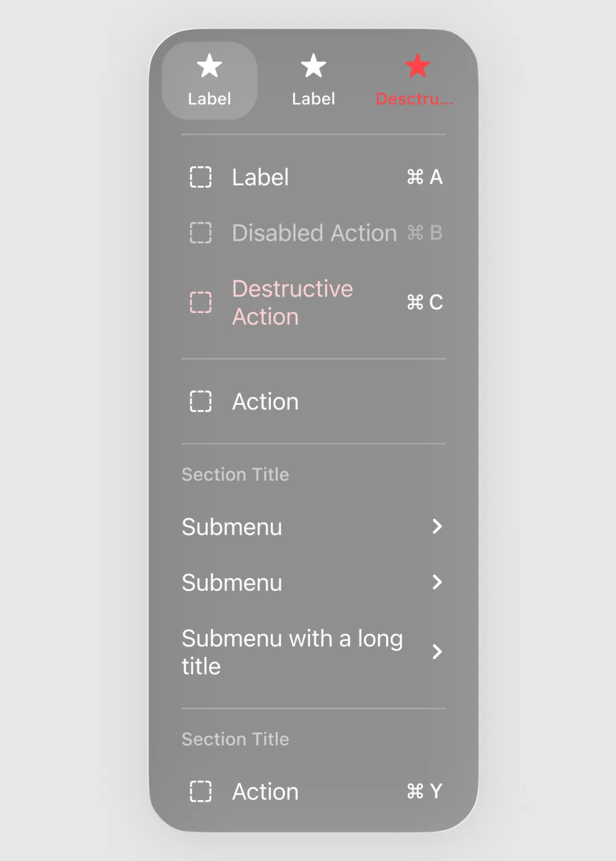Expand the second Submenu chevron
Screen dimensions: 616x861
(437, 582)
